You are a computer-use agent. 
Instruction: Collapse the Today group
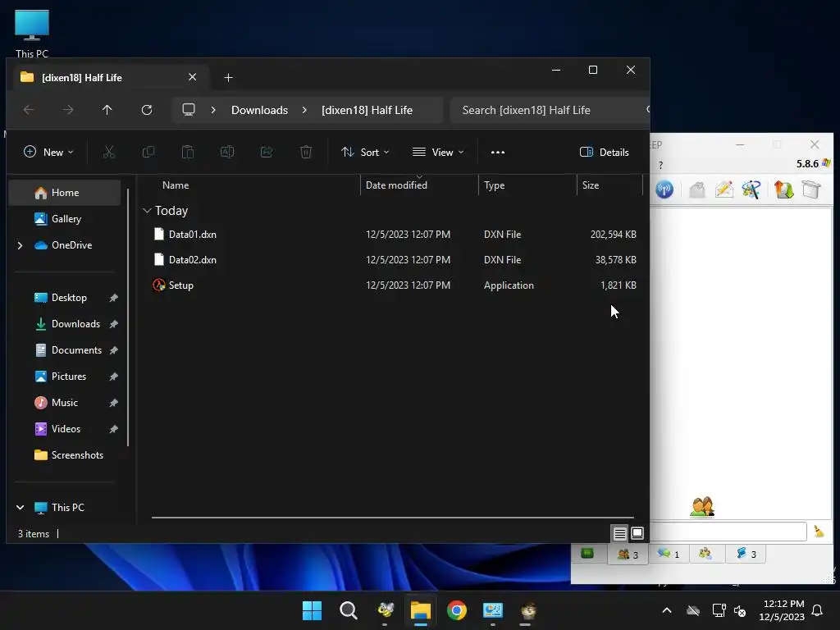pos(148,211)
